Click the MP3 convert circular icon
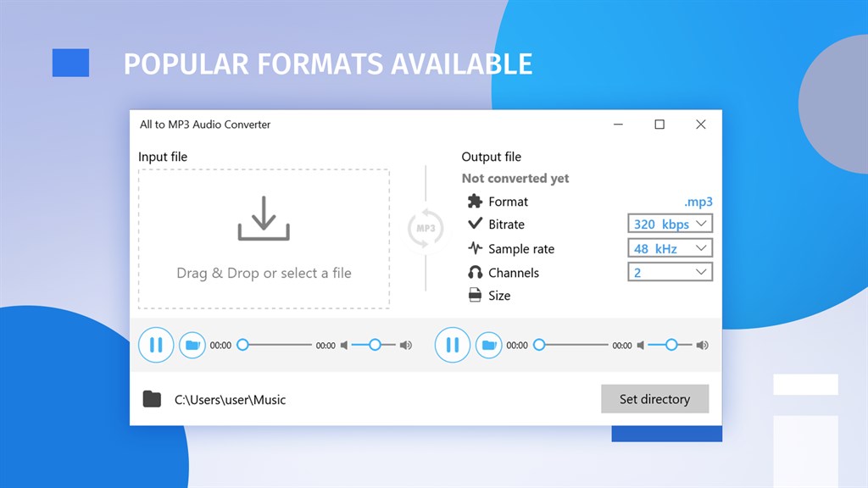 pos(426,228)
